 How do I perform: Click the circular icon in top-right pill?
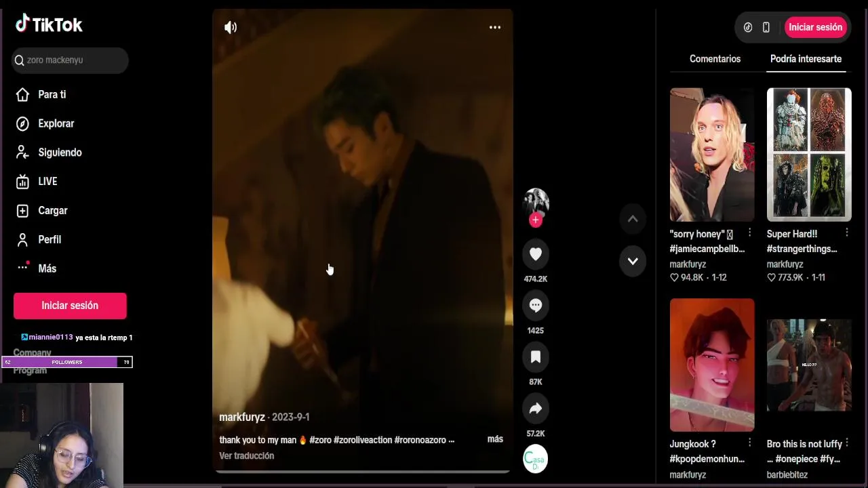(748, 27)
